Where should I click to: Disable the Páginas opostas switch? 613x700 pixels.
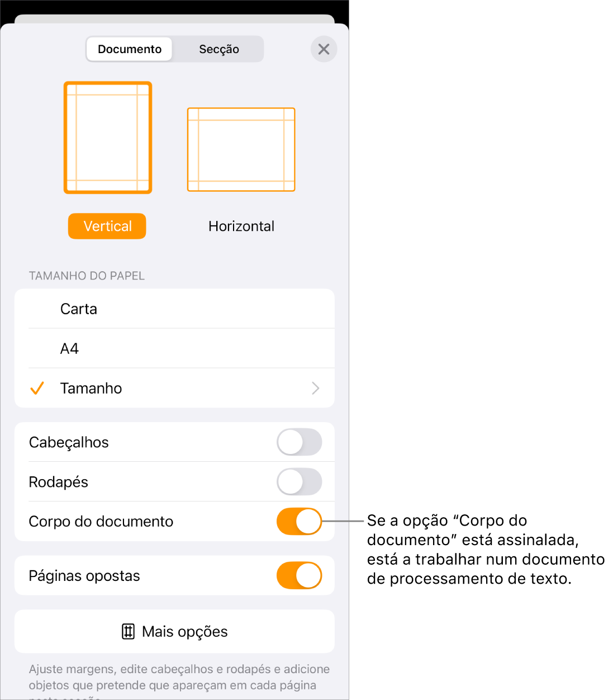[300, 576]
